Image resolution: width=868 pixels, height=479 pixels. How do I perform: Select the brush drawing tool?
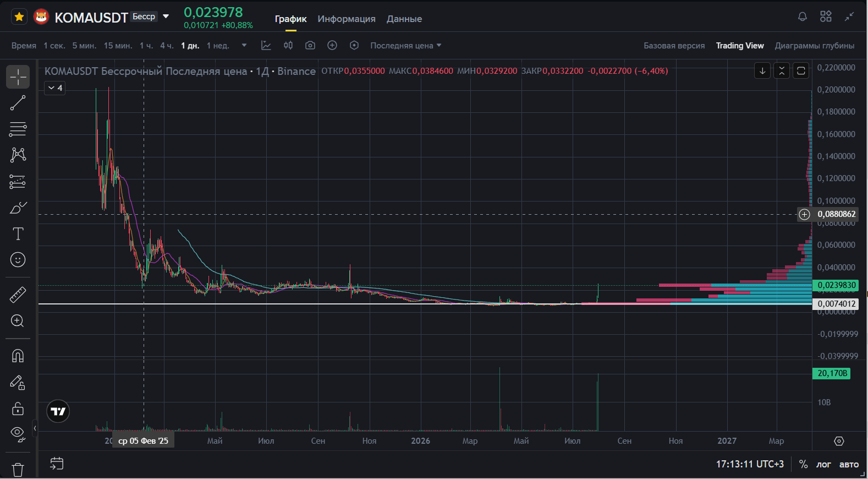(18, 208)
